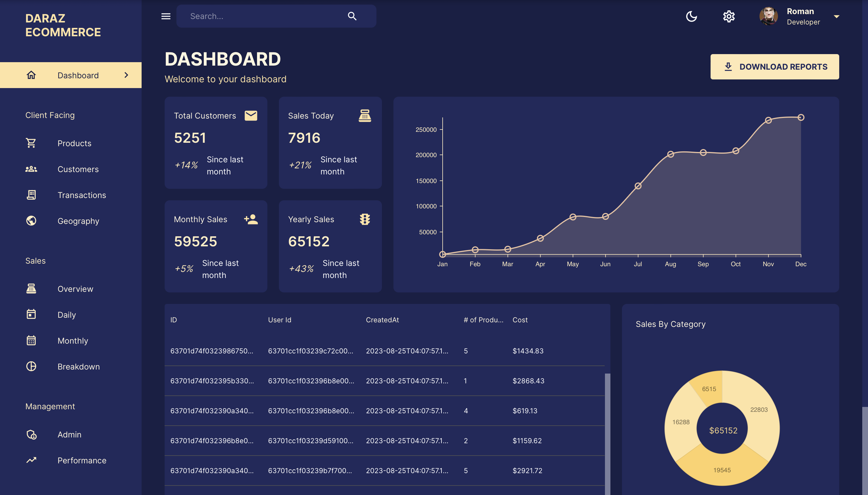Click the Products shopping cart icon

coord(31,143)
